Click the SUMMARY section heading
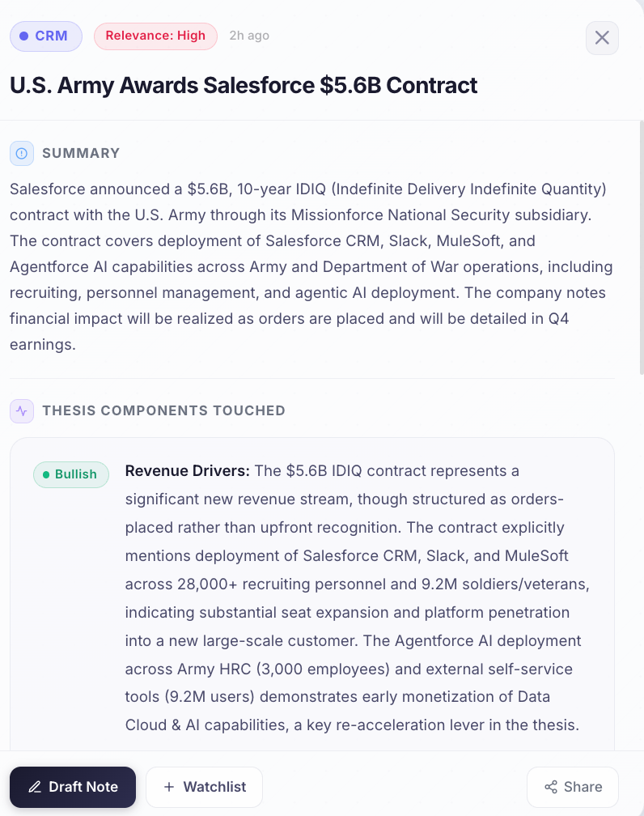644x816 pixels. pyautogui.click(x=81, y=153)
